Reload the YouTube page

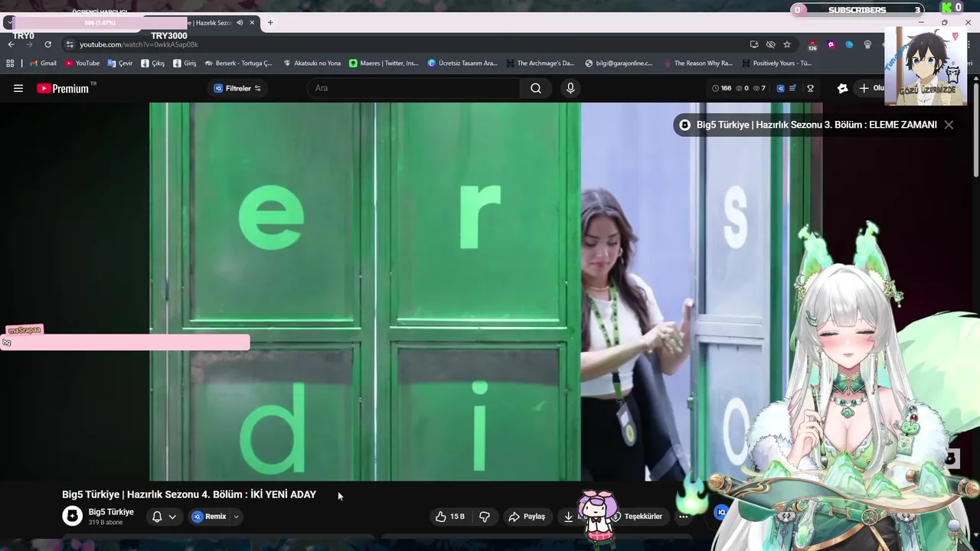click(x=47, y=44)
